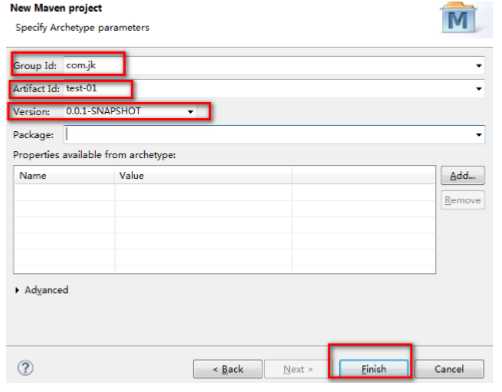The height and width of the screenshot is (392, 502).
Task: Open the Package dropdown arrow
Action: click(479, 135)
